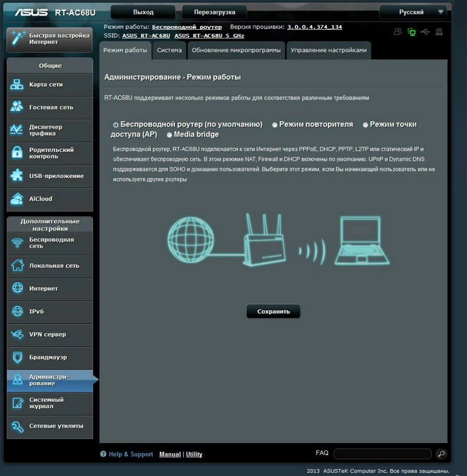The height and width of the screenshot is (476, 467).
Task: Open the Русский language dropdown
Action: pos(413,12)
